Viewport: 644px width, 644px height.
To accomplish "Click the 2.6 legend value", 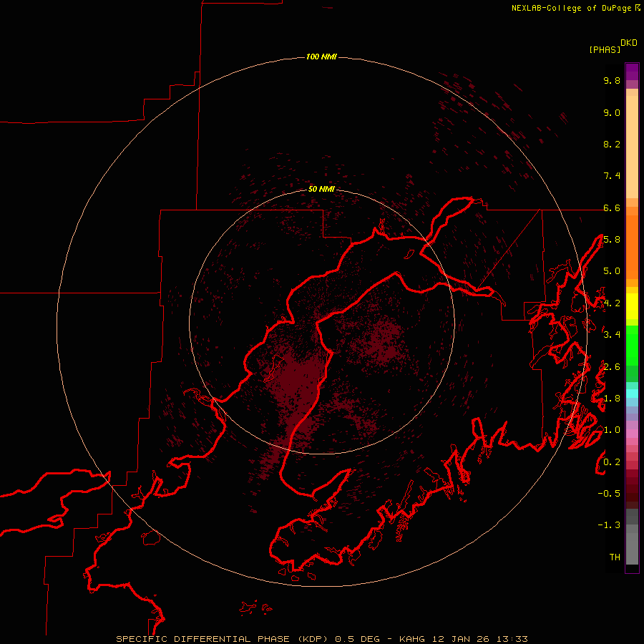I will 612,367.
